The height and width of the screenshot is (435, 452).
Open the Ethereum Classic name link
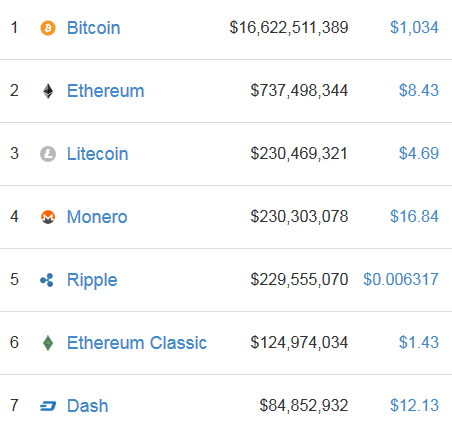137,343
